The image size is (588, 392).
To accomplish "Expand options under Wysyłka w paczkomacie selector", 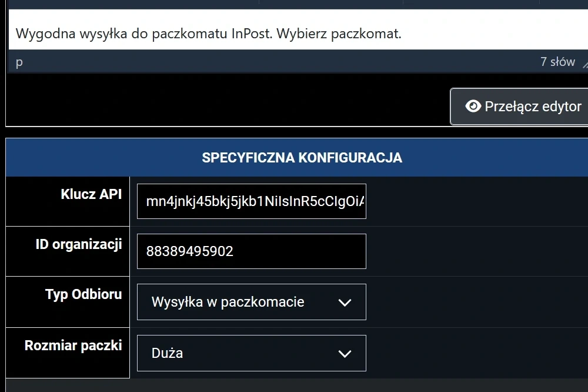I will pyautogui.click(x=251, y=301).
